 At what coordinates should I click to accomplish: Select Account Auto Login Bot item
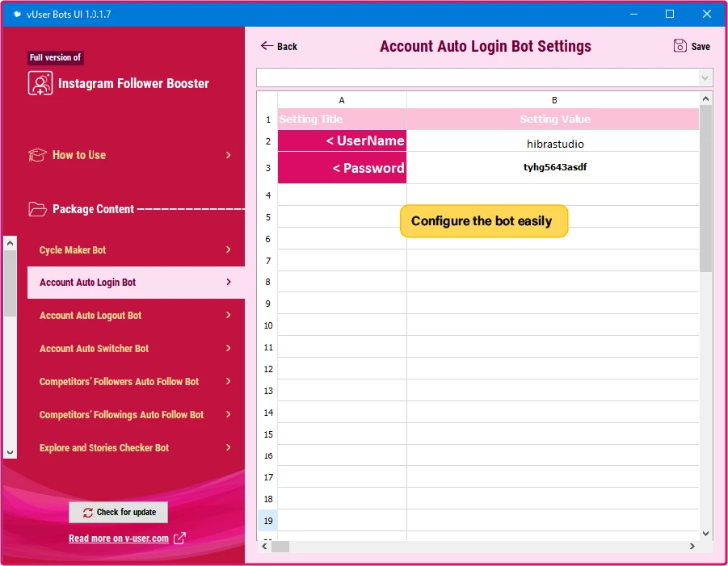point(136,282)
